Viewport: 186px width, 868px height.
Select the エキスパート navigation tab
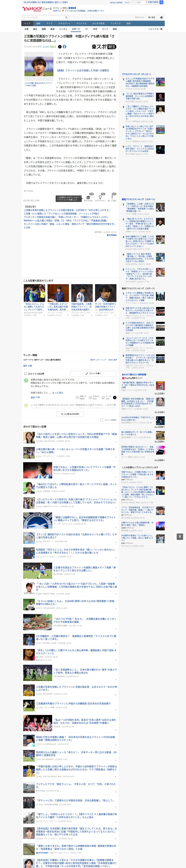click(x=64, y=24)
